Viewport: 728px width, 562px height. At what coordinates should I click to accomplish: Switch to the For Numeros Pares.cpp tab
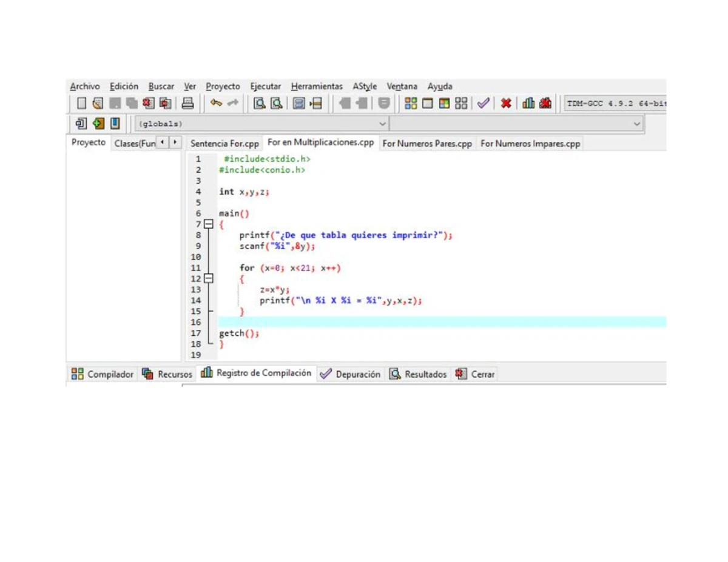click(x=427, y=144)
